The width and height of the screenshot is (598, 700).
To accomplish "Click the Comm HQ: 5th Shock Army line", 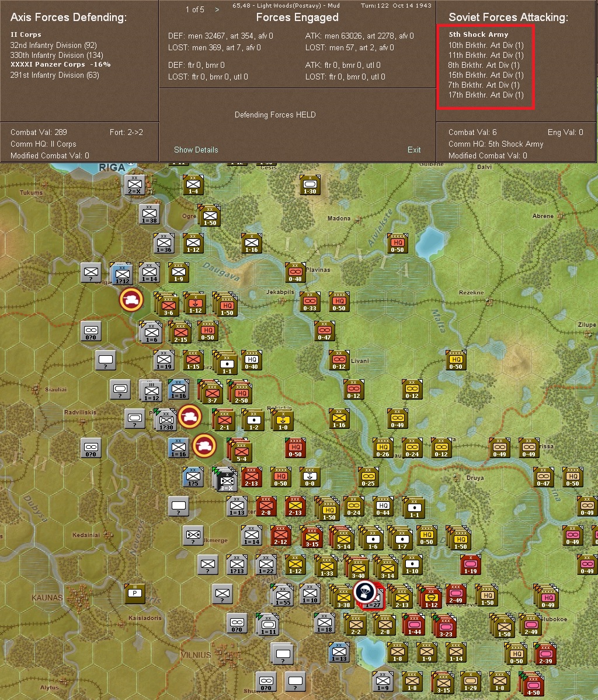I will click(496, 144).
